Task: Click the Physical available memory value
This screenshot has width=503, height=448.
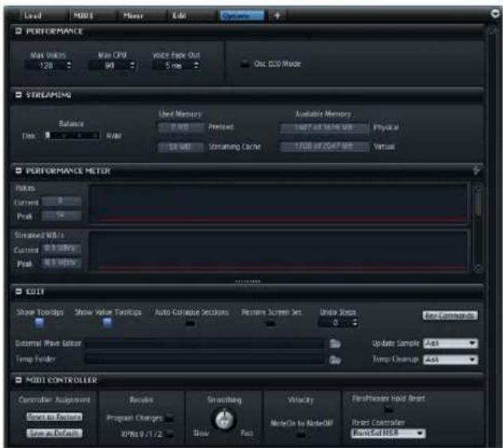Action: pos(324,128)
